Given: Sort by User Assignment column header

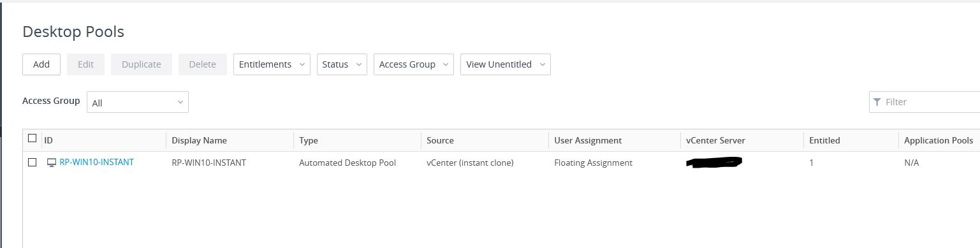Looking at the screenshot, I should [588, 140].
